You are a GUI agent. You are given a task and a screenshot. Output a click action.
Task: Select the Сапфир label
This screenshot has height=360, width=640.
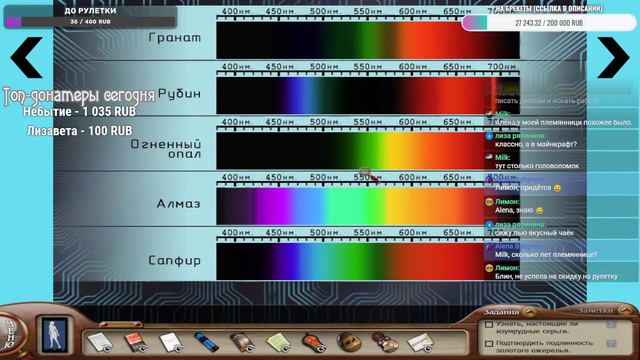[x=175, y=260]
